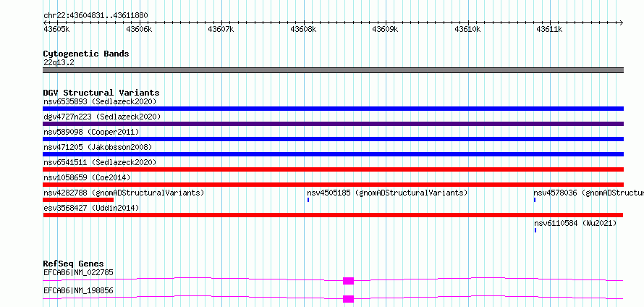Open variant nsv471205 (Jakobsson2008) label
644x307 pixels.
tap(98, 147)
